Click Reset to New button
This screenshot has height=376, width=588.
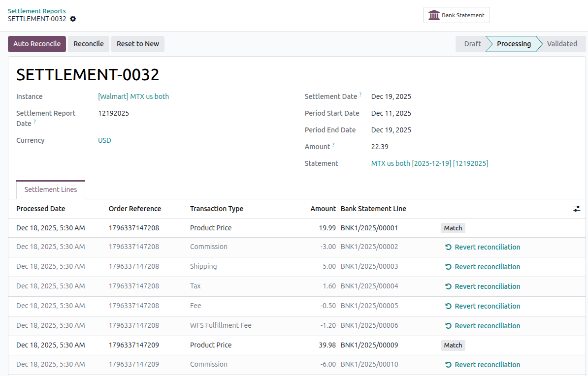pos(137,44)
